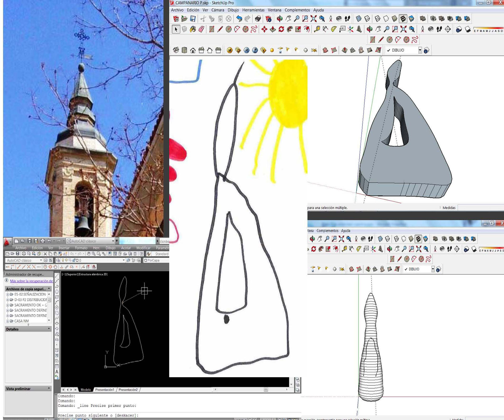Select the SketchUp arrow Select tool

[176, 29]
